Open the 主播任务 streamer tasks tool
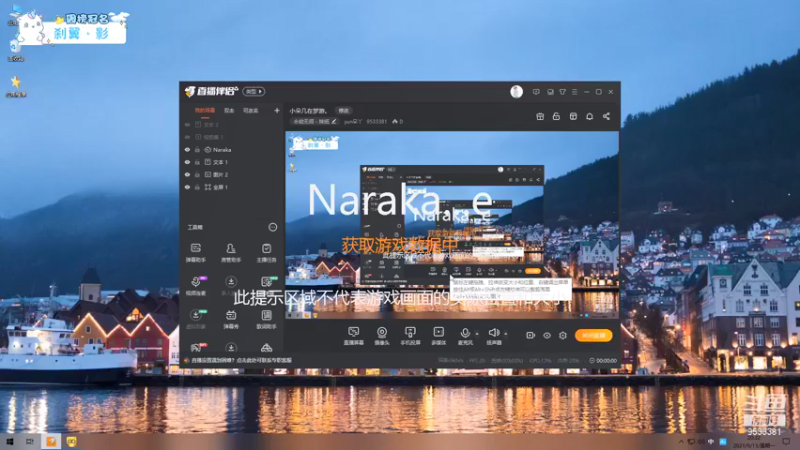The image size is (800, 450). (x=266, y=253)
